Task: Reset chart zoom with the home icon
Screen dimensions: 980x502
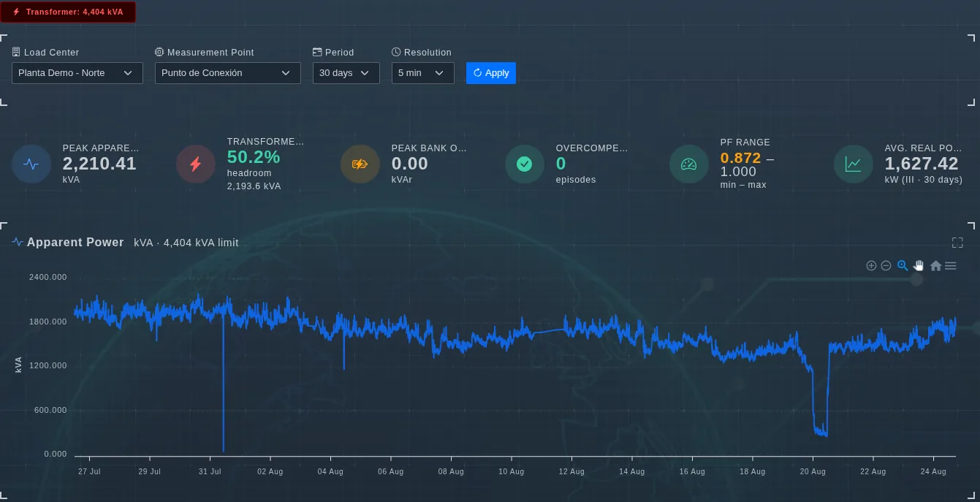Action: tap(935, 266)
